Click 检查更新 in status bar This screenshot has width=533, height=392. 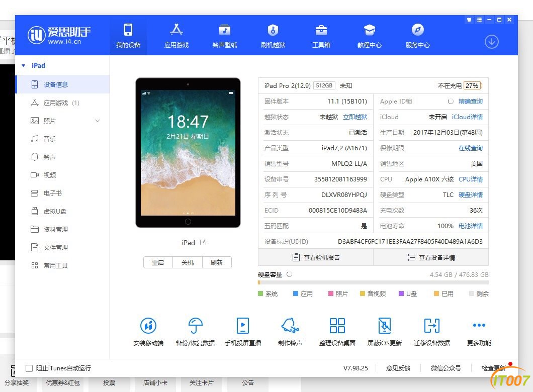tap(494, 368)
